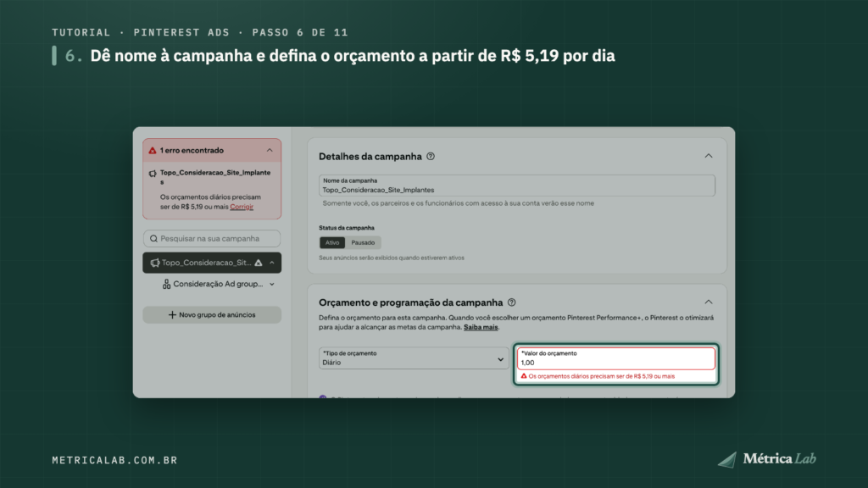Click 'Novo grupo de anúncios' button

(212, 315)
